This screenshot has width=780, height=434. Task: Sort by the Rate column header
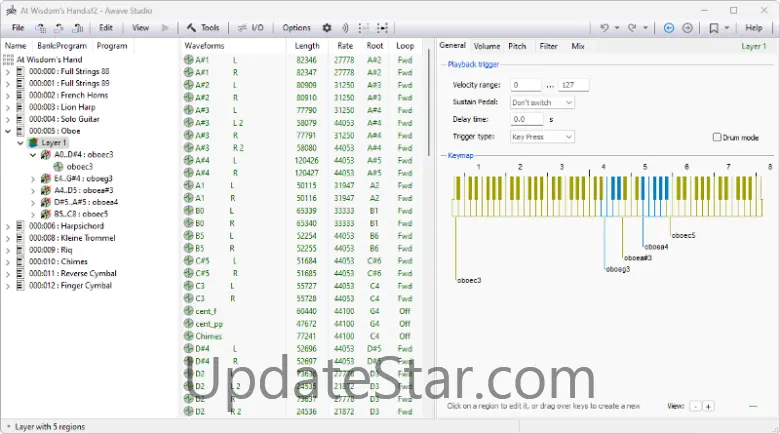[x=345, y=46]
